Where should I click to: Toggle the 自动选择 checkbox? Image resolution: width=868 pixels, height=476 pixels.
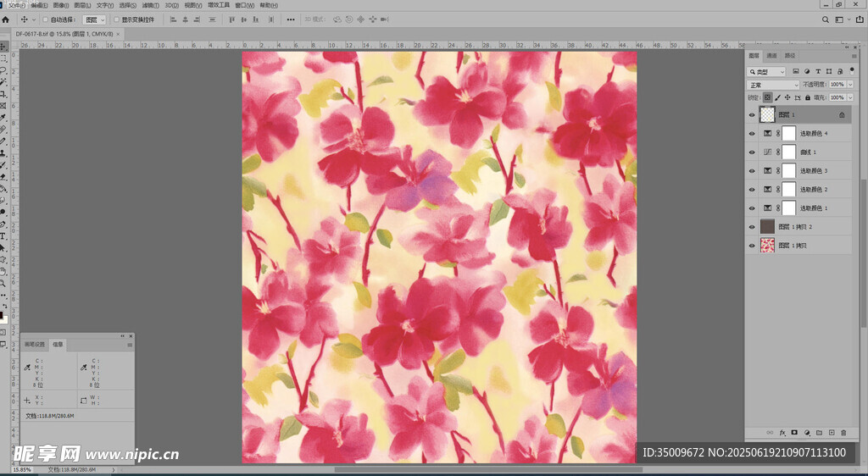pos(46,19)
